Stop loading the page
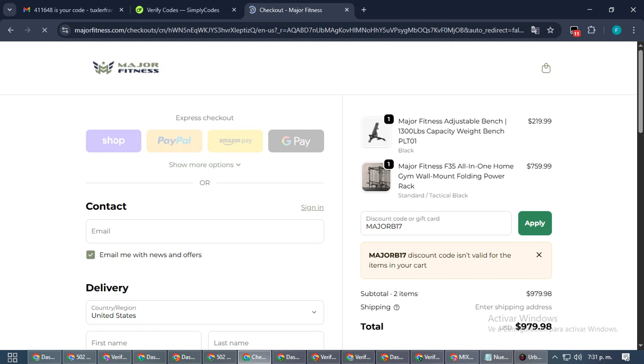 44,30
